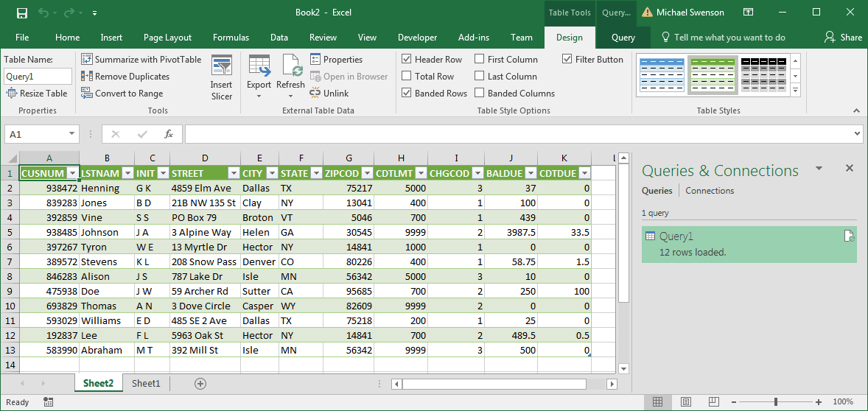Click the Table Name input field

[x=38, y=77]
